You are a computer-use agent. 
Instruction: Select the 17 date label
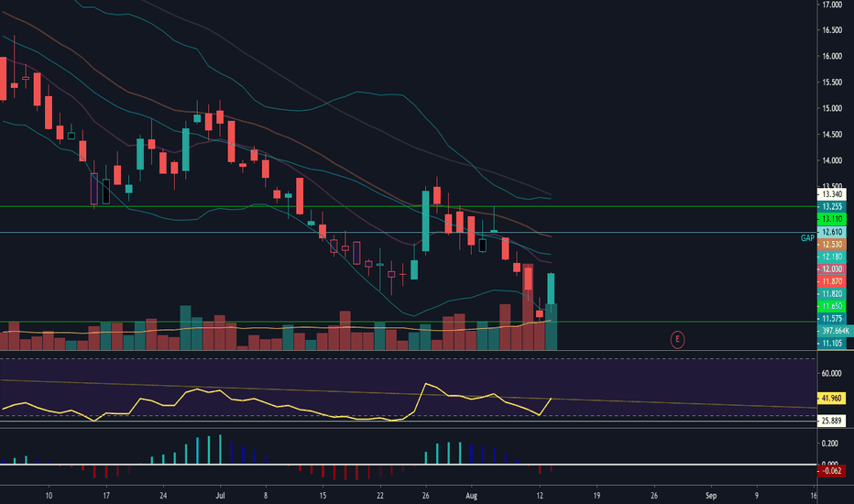pyautogui.click(x=106, y=496)
